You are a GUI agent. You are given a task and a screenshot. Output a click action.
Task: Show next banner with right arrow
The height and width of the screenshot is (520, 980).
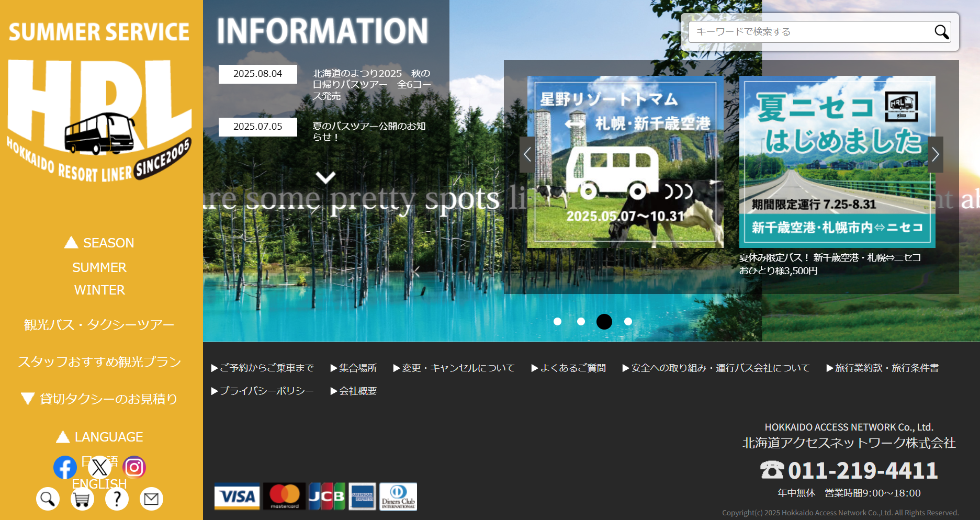tap(936, 154)
